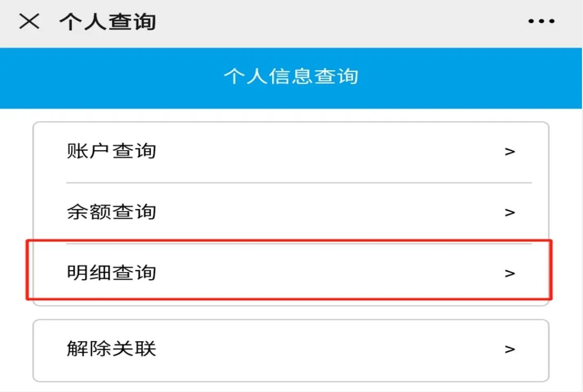Click the arrow icon beside 余额查询
The image size is (583, 392).
click(510, 212)
